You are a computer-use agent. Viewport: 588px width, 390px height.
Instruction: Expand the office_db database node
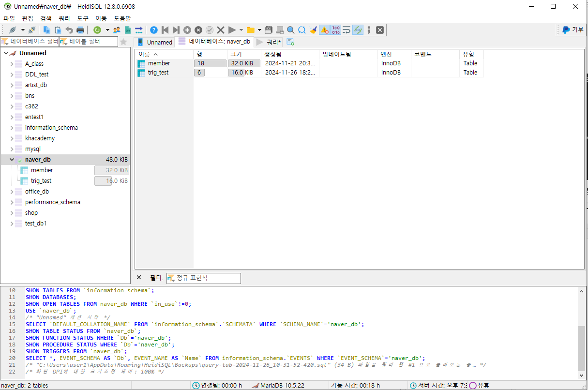[12, 192]
